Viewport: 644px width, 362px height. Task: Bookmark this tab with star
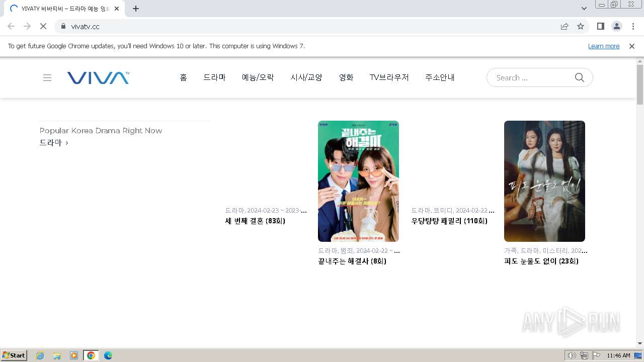pos(581,26)
